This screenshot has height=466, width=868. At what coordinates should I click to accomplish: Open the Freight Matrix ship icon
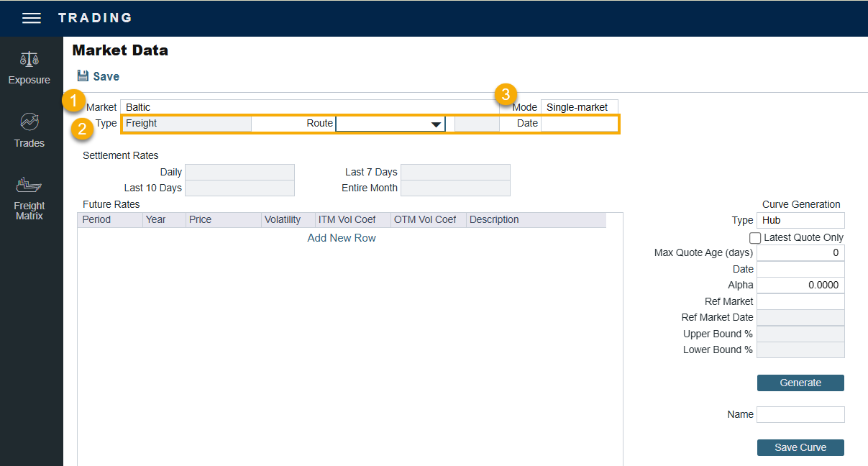coord(29,186)
